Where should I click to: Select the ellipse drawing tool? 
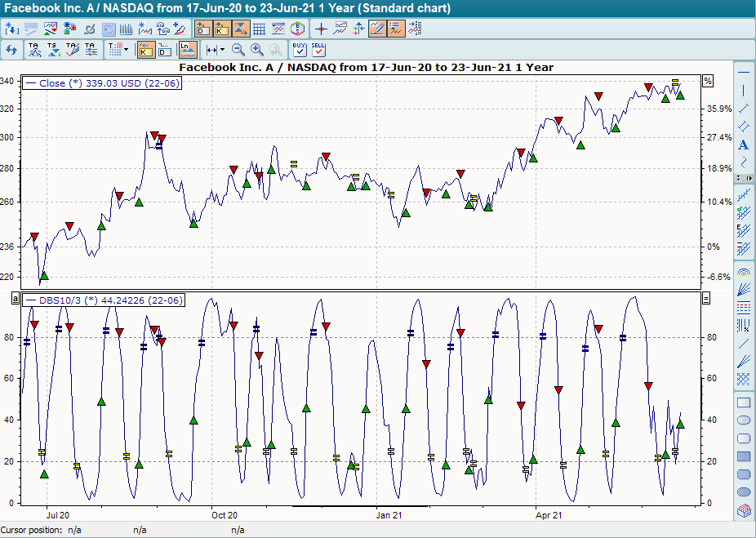(743, 419)
